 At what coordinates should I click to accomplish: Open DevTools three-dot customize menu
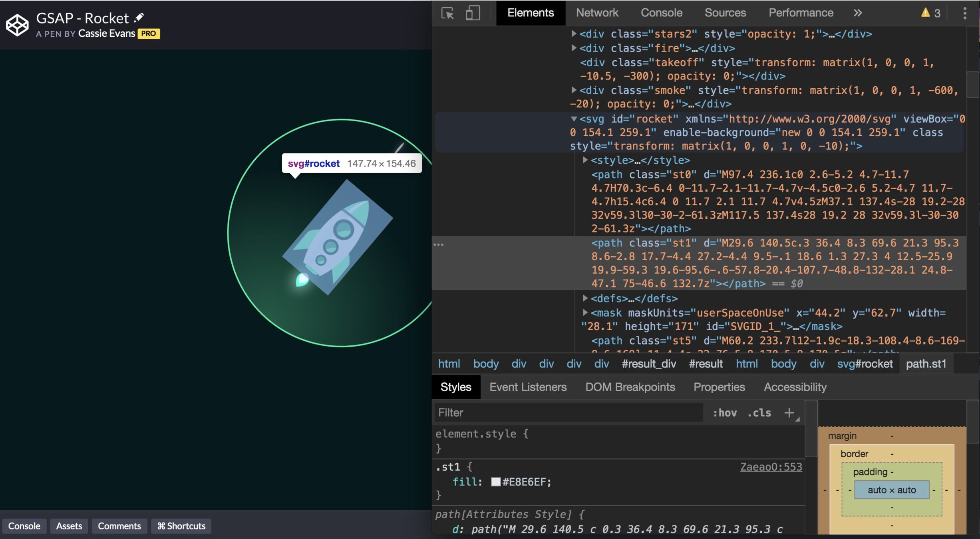coord(965,13)
